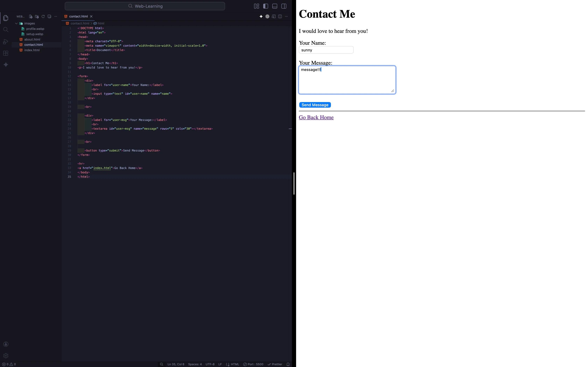Split the editor to the right
The width and height of the screenshot is (588, 367).
tap(280, 16)
